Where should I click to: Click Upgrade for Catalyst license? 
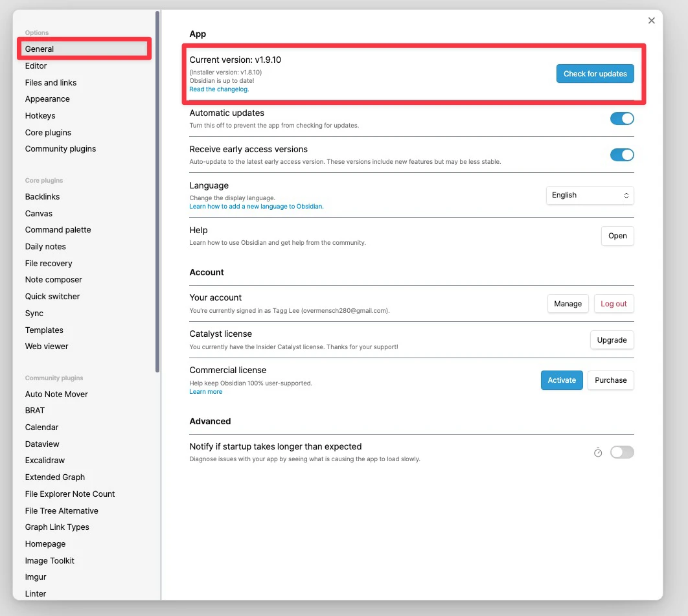pyautogui.click(x=612, y=340)
